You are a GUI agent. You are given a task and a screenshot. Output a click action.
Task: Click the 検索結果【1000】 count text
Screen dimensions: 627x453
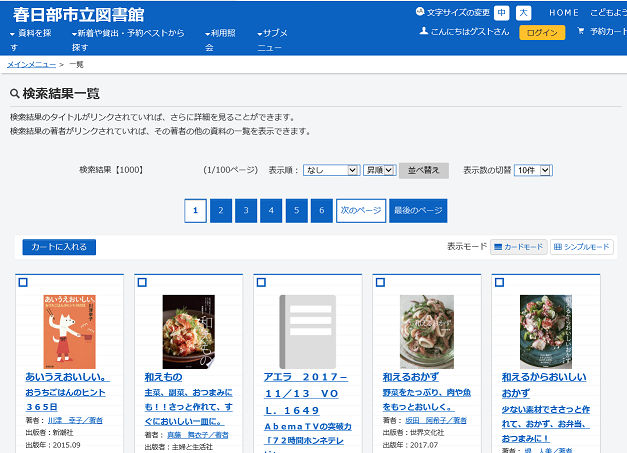[111, 170]
